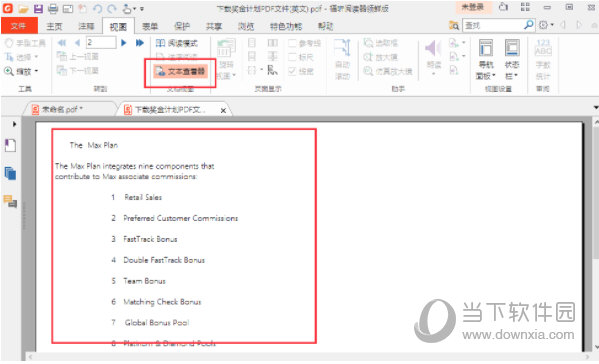Click the 查找 Find search field
Viewport: 599px width, 364px height.
point(492,26)
